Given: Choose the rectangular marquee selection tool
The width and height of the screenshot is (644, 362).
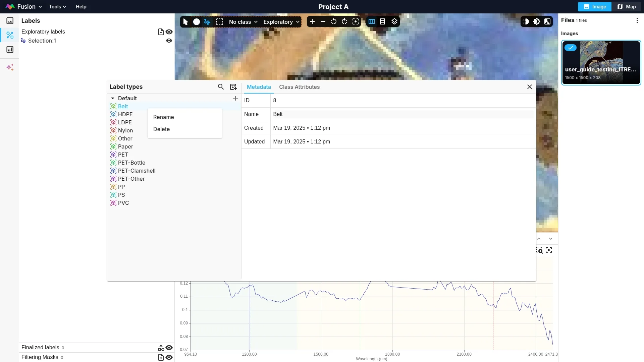Looking at the screenshot, I should tap(220, 22).
